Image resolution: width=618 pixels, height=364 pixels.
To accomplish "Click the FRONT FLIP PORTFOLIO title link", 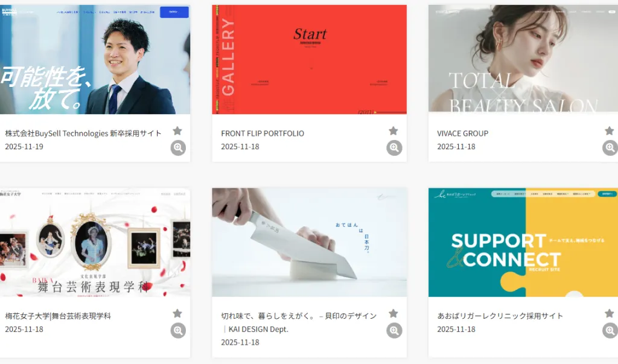I will coord(263,133).
